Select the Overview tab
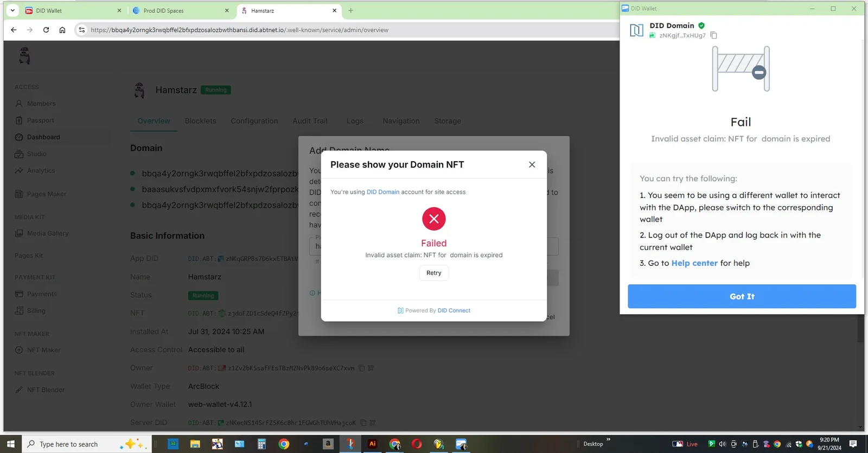868x453 pixels. (x=154, y=121)
